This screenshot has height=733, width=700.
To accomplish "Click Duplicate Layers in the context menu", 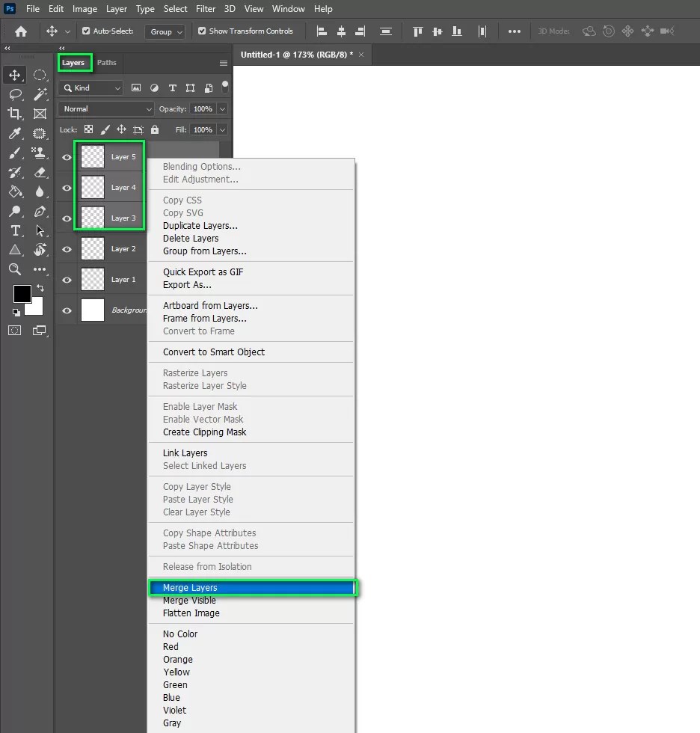I will (x=199, y=225).
